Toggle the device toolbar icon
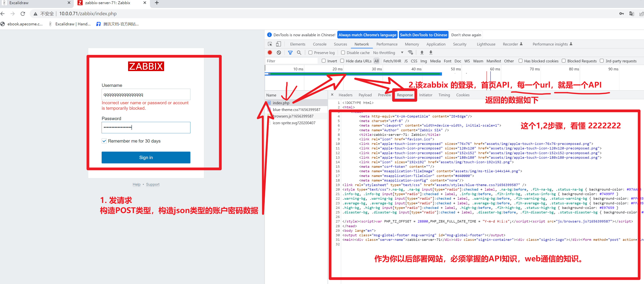 coord(278,44)
